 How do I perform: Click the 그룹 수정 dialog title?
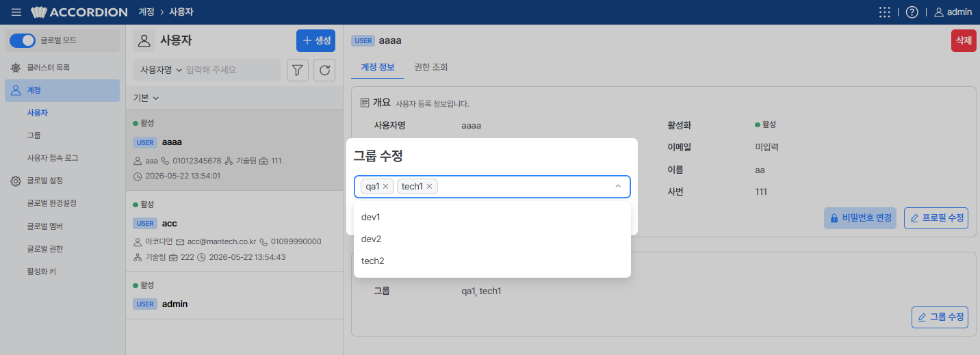pyautogui.click(x=378, y=156)
